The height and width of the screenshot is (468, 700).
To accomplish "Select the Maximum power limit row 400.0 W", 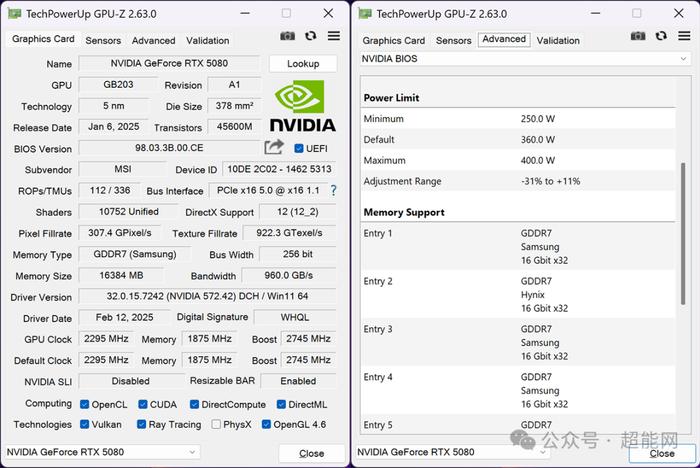I will pyautogui.click(x=518, y=160).
